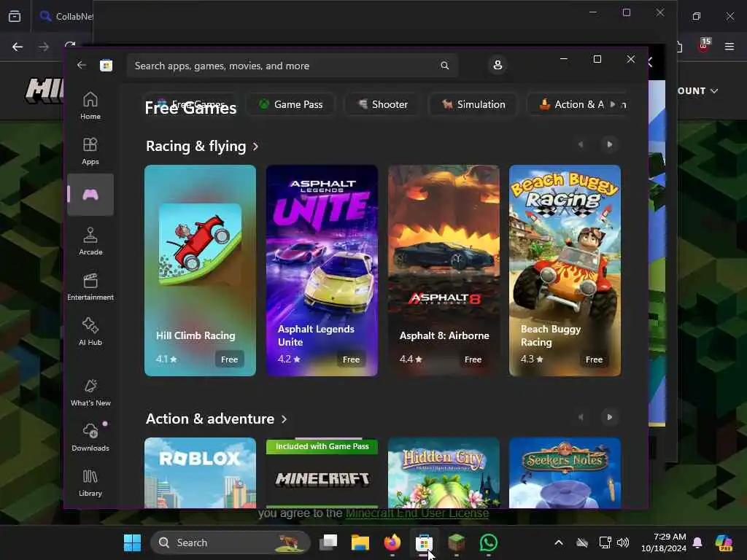The height and width of the screenshot is (560, 747).
Task: Open the Roblox game card
Action: tap(200, 472)
